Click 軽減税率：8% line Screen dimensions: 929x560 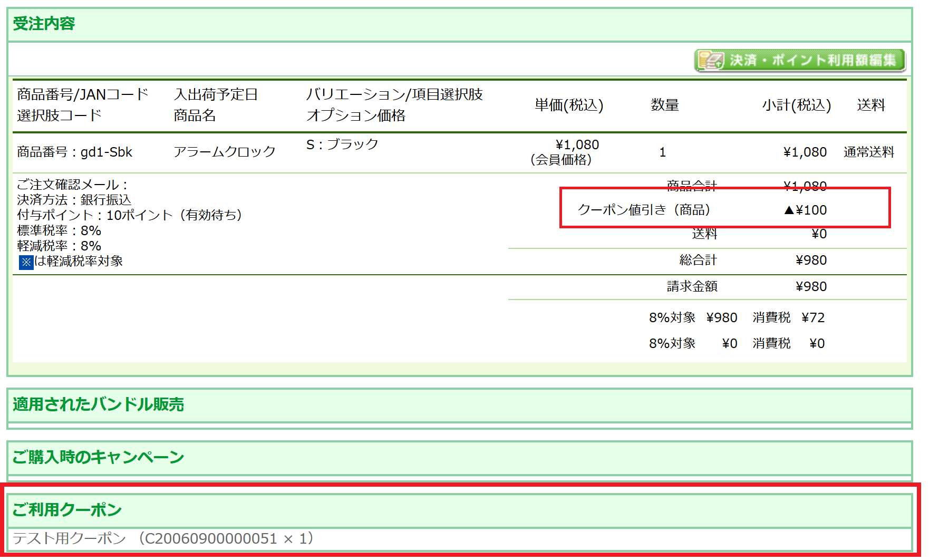[59, 246]
